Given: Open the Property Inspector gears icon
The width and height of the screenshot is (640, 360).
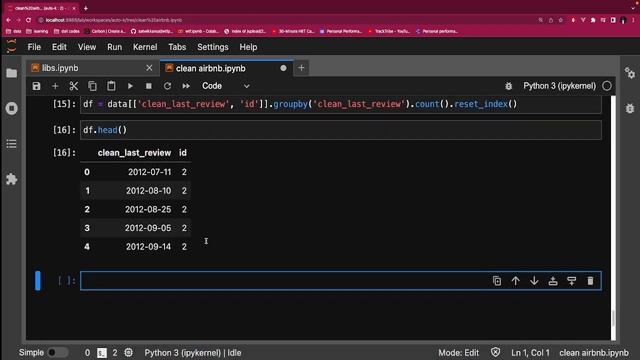Looking at the screenshot, I should [630, 73].
